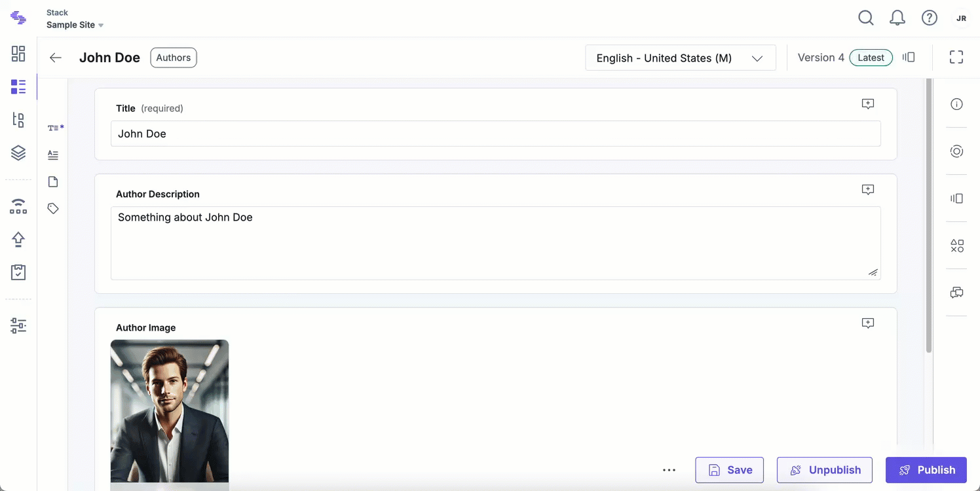
Task: Open the search magnifier icon
Action: tap(866, 18)
